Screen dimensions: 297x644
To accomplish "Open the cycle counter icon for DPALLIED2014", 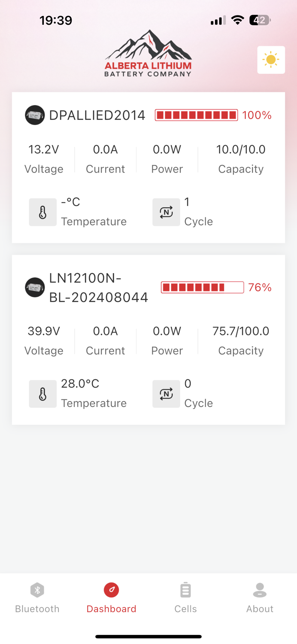I will [x=166, y=212].
